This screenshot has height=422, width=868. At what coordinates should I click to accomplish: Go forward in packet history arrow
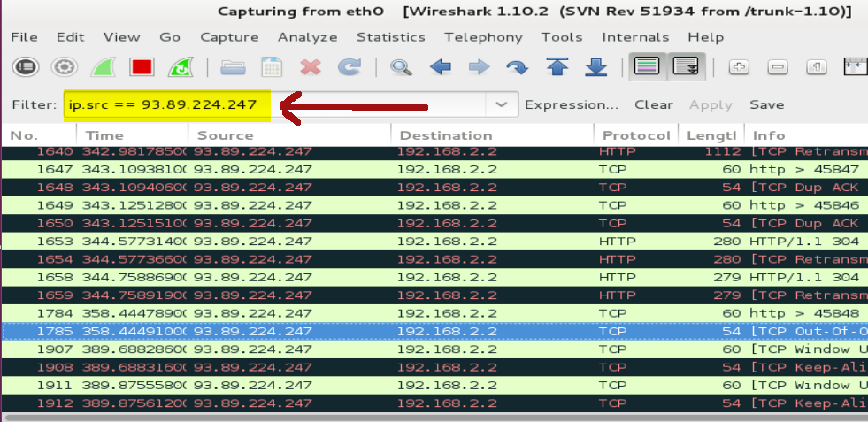pyautogui.click(x=479, y=67)
